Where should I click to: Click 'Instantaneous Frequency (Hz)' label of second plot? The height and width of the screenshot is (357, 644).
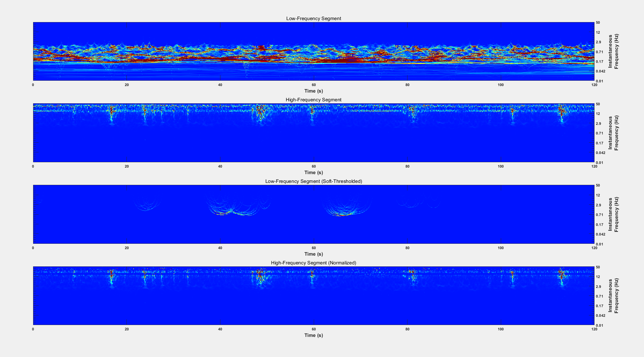(x=613, y=133)
